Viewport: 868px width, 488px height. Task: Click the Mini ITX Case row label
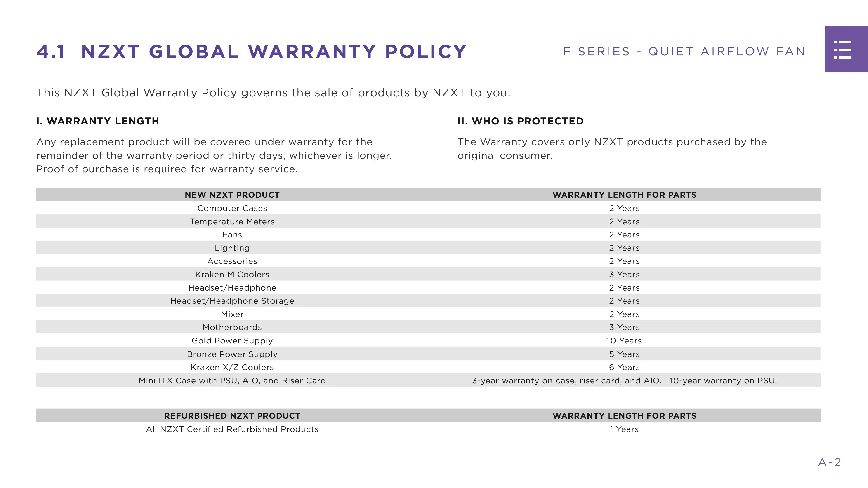coord(232,380)
